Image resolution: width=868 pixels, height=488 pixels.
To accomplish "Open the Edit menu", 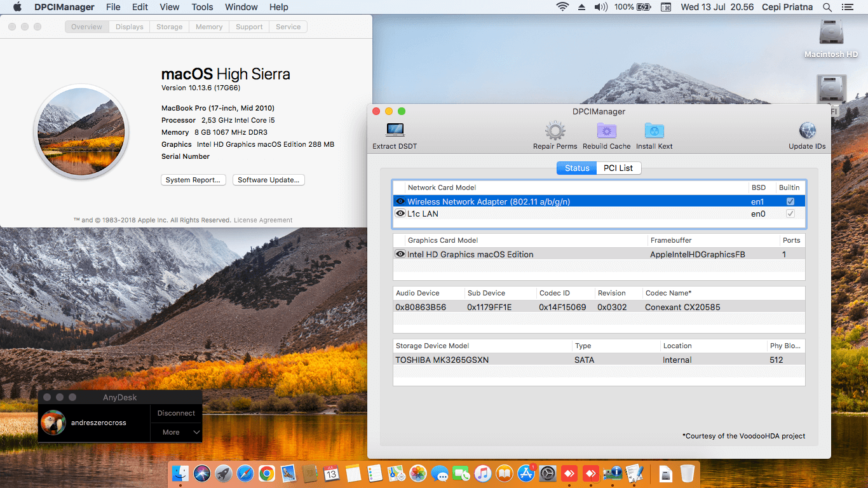I will (x=140, y=7).
